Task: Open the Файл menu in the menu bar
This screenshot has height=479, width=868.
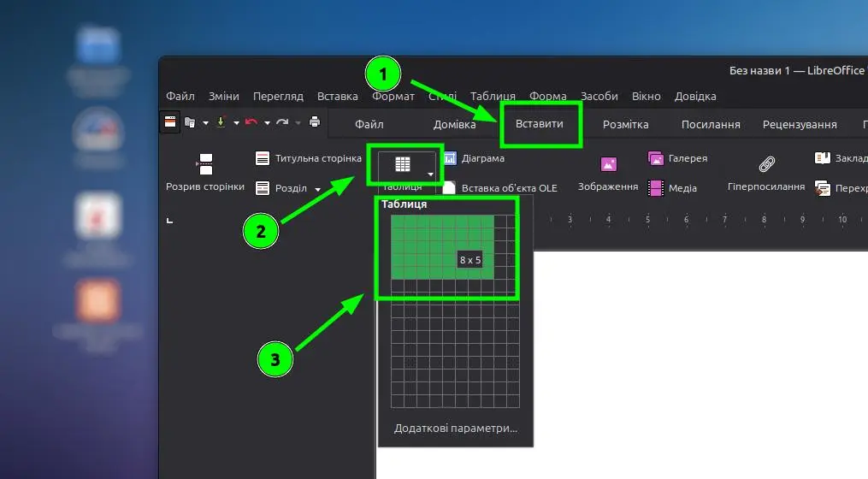Action: 180,97
